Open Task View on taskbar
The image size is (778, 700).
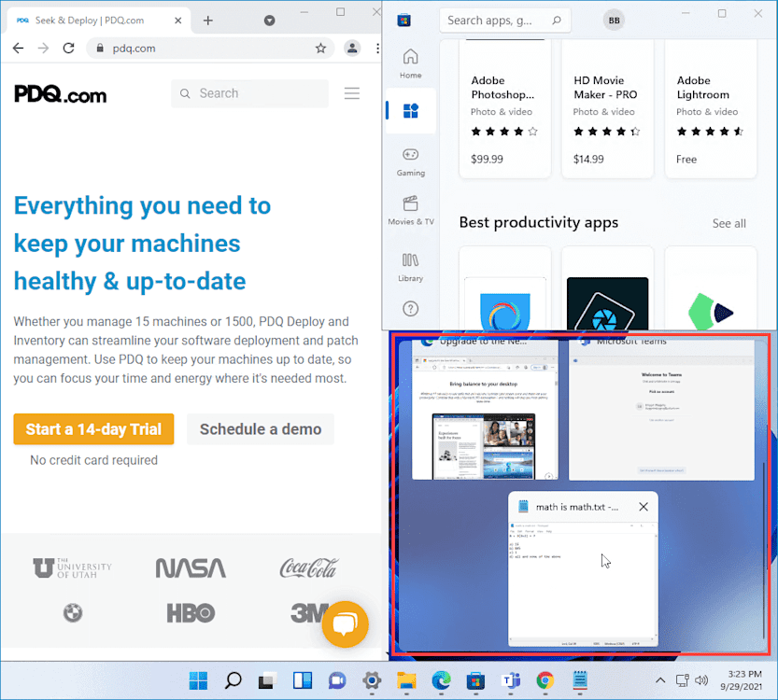click(267, 680)
